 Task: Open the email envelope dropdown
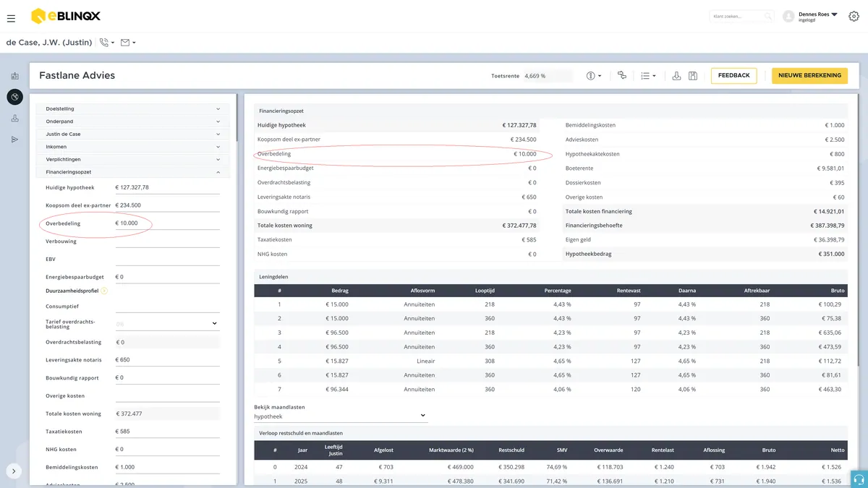pos(128,43)
